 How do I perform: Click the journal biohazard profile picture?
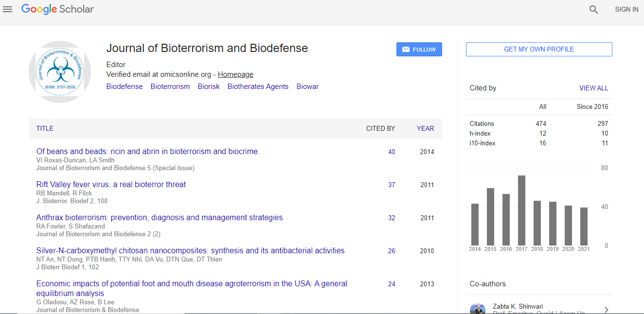click(x=60, y=72)
